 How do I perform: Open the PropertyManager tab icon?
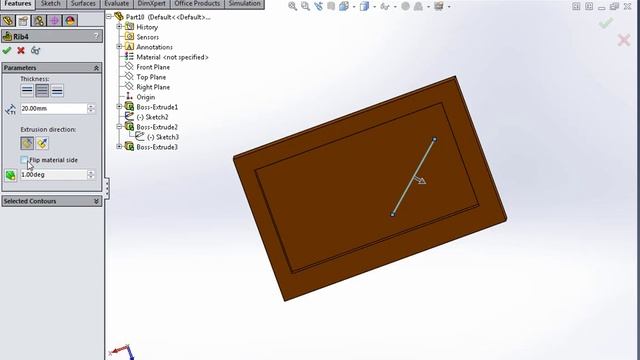click(23, 20)
